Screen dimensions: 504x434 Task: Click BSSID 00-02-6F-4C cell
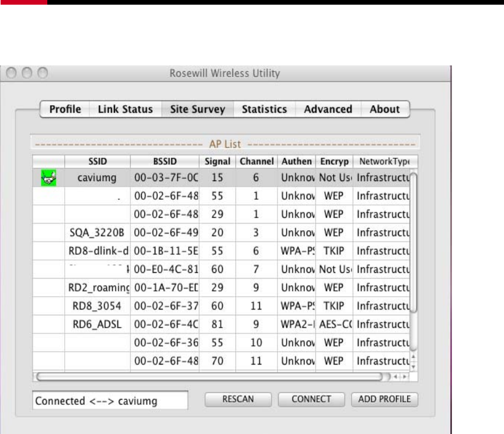pyautogui.click(x=165, y=324)
